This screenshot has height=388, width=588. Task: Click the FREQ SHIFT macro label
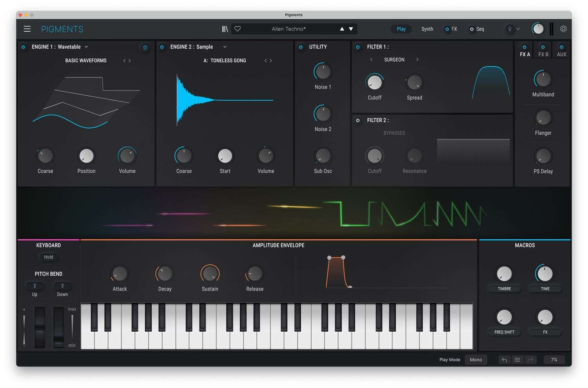(505, 332)
